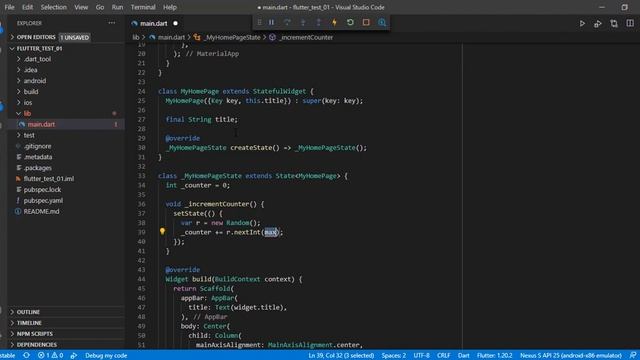Open the Edit menu

tap(27, 7)
